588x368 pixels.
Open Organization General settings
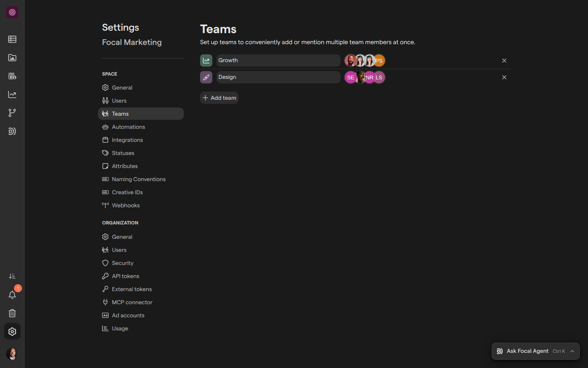click(x=141, y=237)
